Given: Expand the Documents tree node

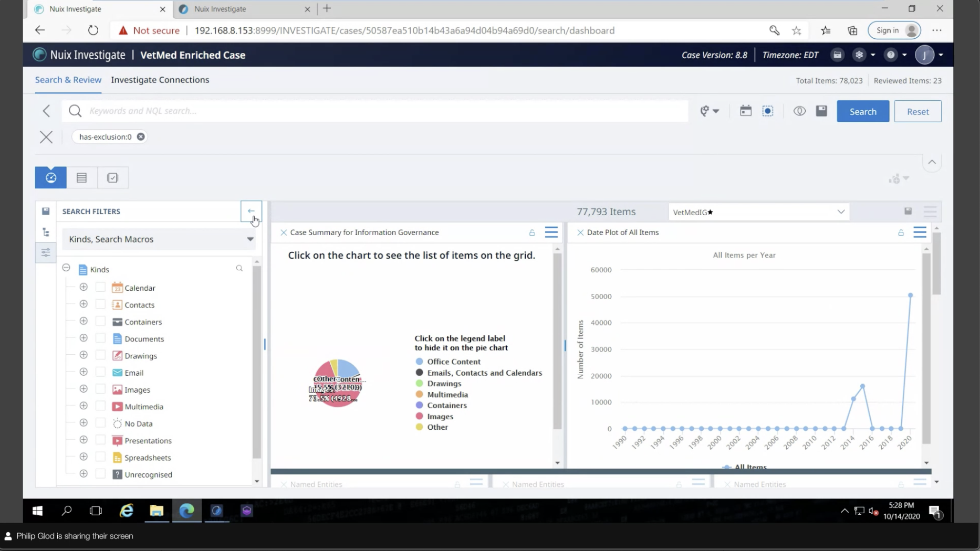Looking at the screenshot, I should pyautogui.click(x=84, y=338).
